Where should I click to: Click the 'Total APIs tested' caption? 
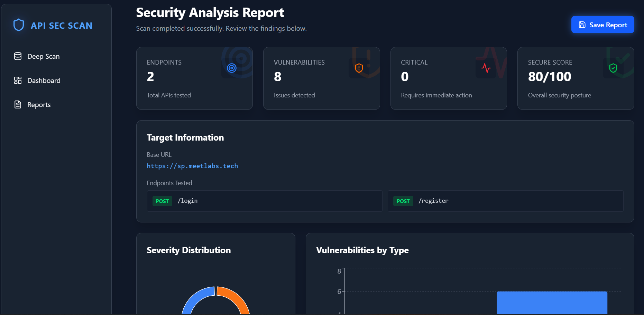point(169,95)
